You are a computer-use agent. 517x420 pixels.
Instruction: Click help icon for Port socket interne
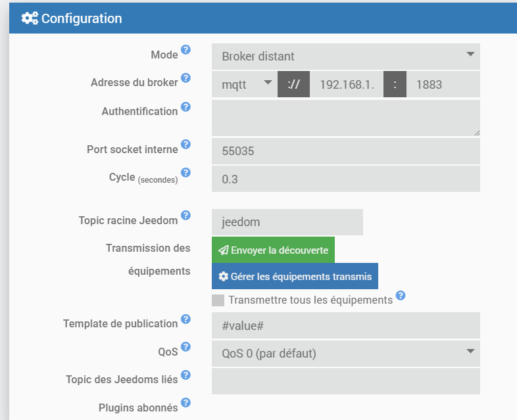(186, 145)
